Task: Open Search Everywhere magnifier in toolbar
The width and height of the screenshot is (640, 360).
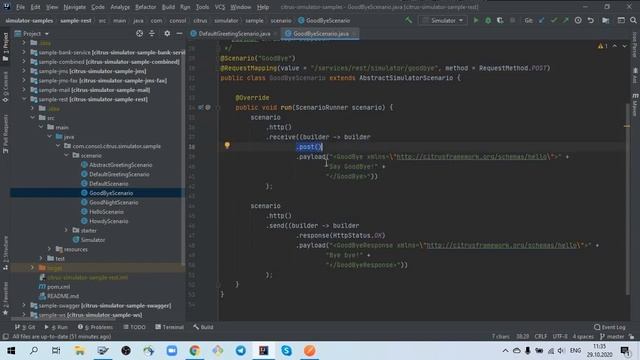Action: pos(633,20)
